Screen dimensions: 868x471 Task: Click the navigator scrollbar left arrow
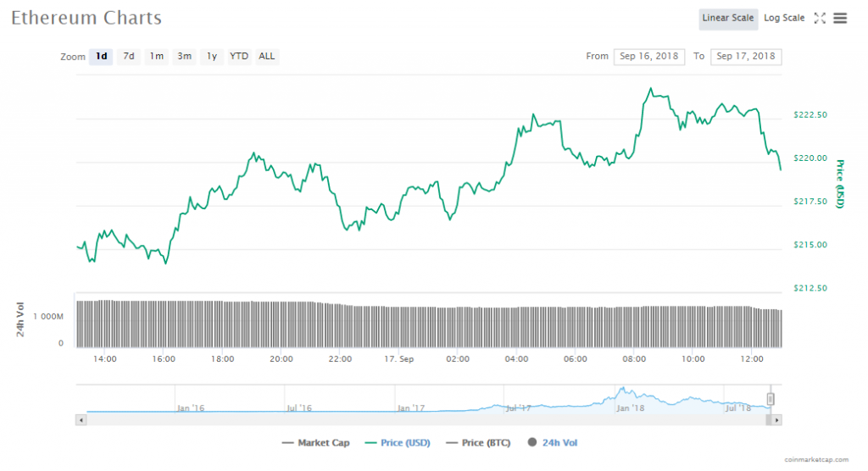pyautogui.click(x=81, y=419)
